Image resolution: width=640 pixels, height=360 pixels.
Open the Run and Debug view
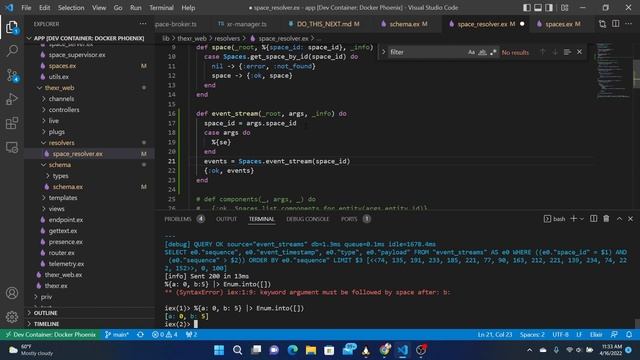(12, 99)
